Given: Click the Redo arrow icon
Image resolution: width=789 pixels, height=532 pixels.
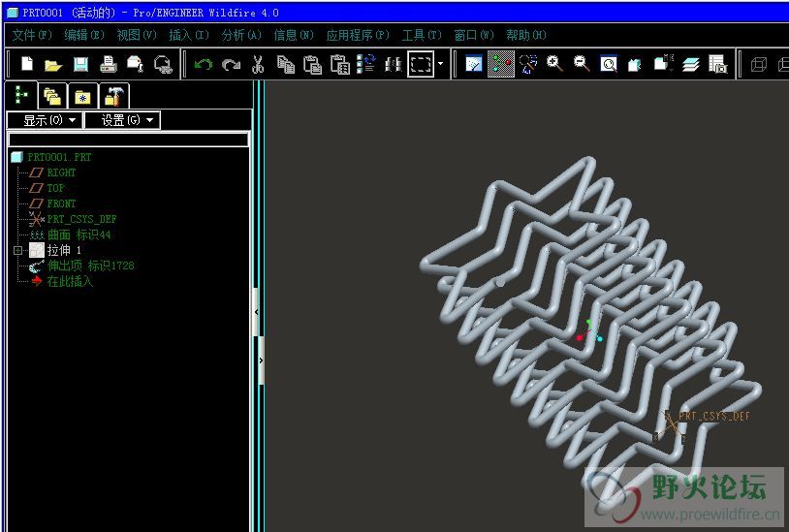Looking at the screenshot, I should (231, 64).
